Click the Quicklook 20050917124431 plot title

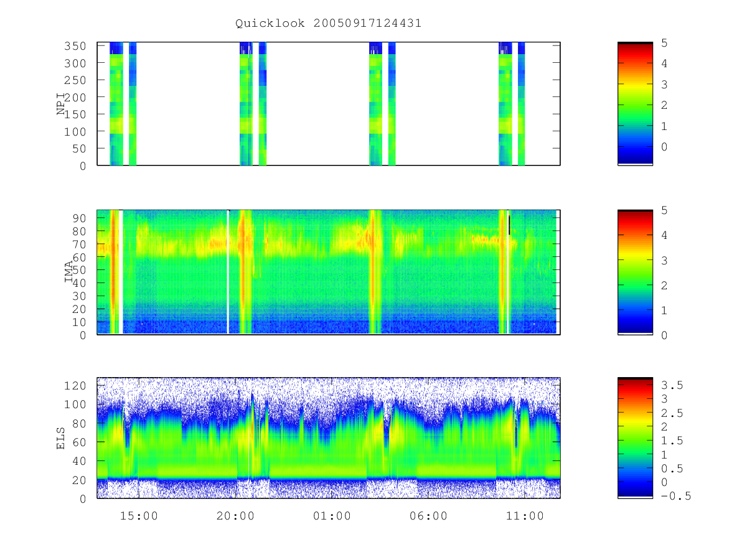click(328, 24)
